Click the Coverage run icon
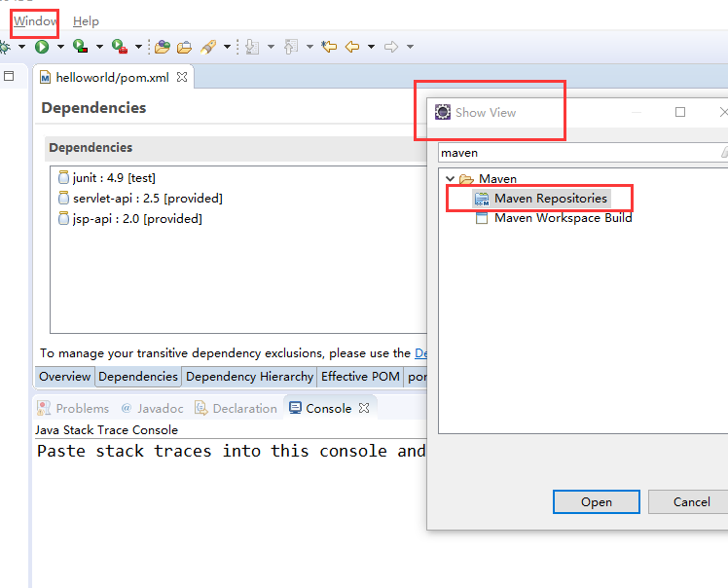 [x=81, y=47]
